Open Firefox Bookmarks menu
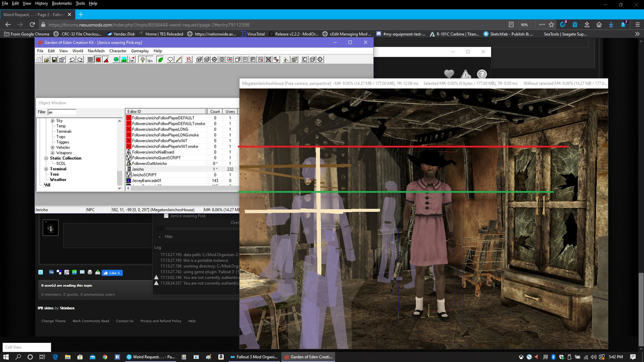644x362 pixels. coord(62,3)
